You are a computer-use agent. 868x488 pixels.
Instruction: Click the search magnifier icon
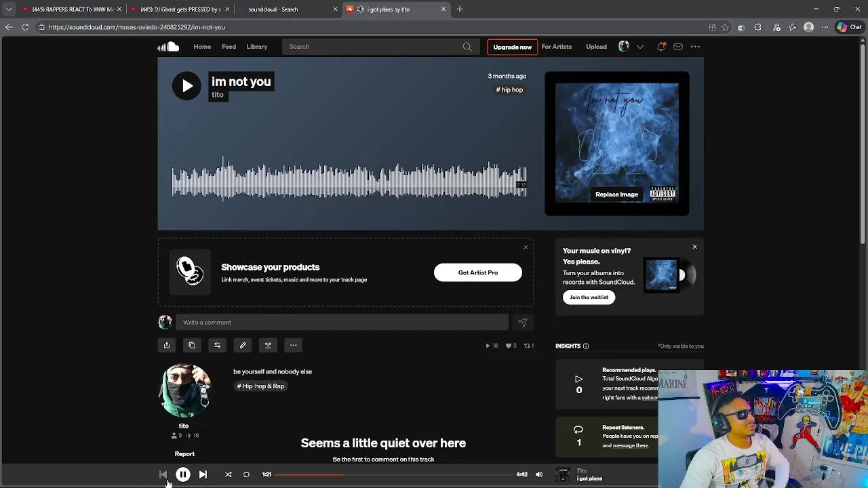(x=467, y=47)
